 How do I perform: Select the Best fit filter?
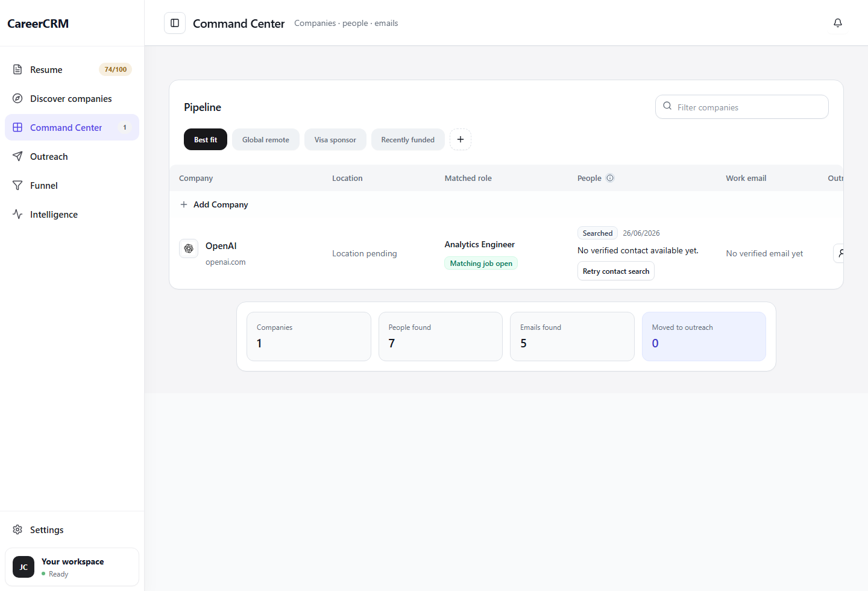click(206, 139)
